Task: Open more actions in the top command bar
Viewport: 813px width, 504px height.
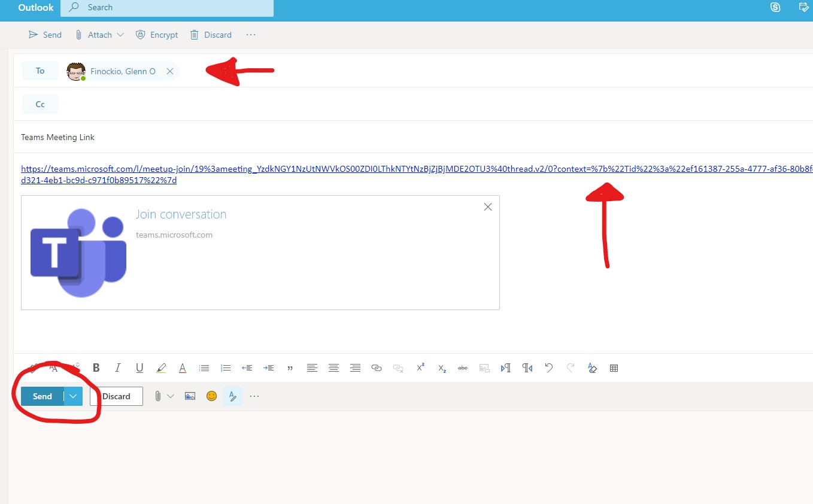Action: pos(251,35)
